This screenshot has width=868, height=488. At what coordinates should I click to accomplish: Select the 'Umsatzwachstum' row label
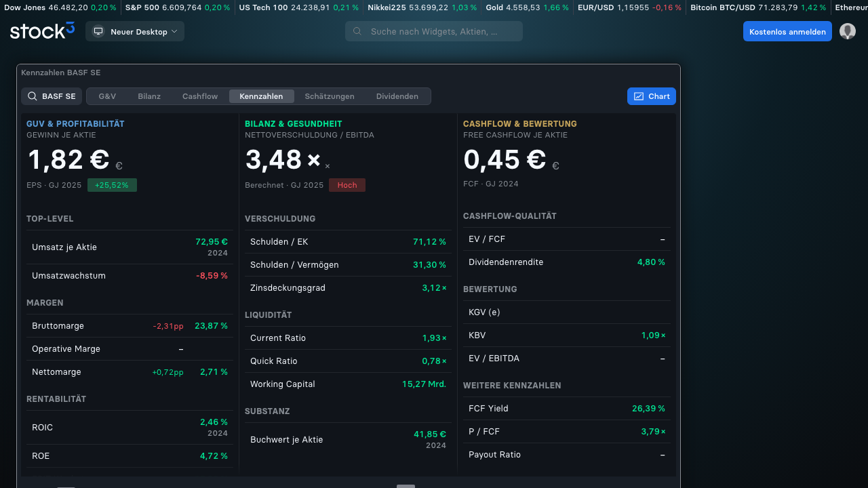point(68,276)
